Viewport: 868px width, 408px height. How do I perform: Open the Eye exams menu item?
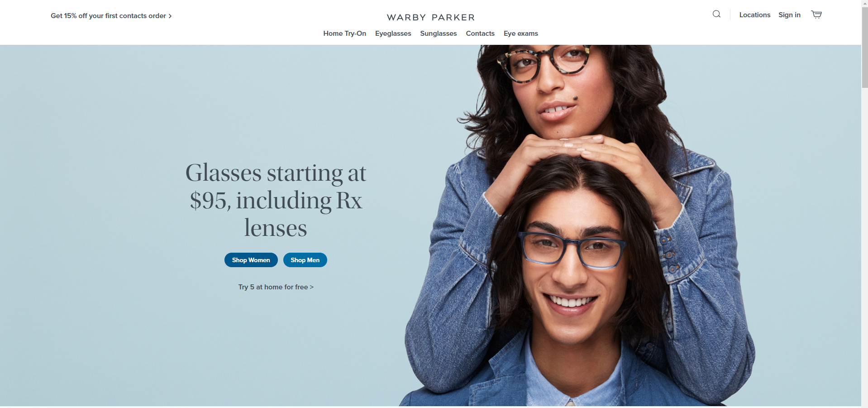pyautogui.click(x=520, y=34)
